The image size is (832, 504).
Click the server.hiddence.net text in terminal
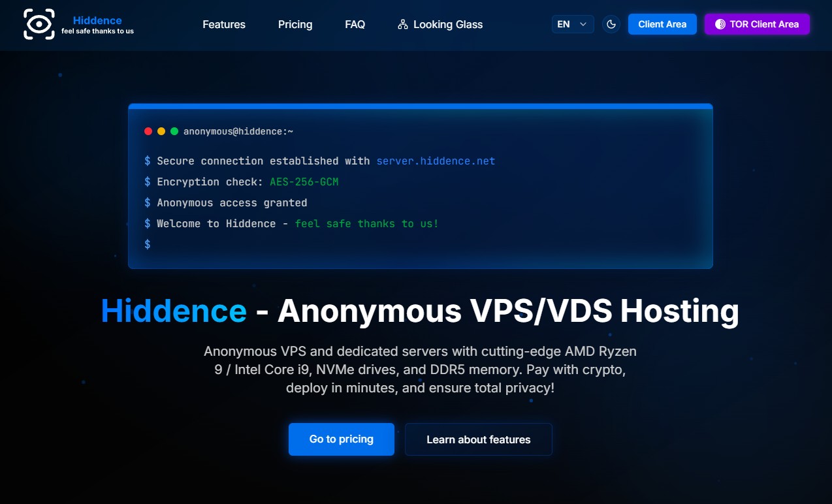(x=436, y=161)
